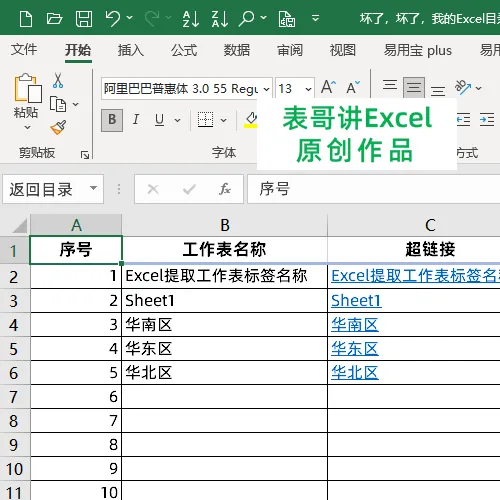Click the Cancel X formula bar button
Image resolution: width=500 pixels, height=500 pixels.
(x=153, y=189)
